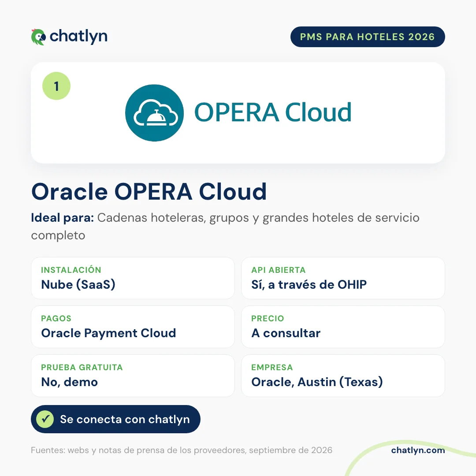Open the chatlyn.com link

click(418, 450)
